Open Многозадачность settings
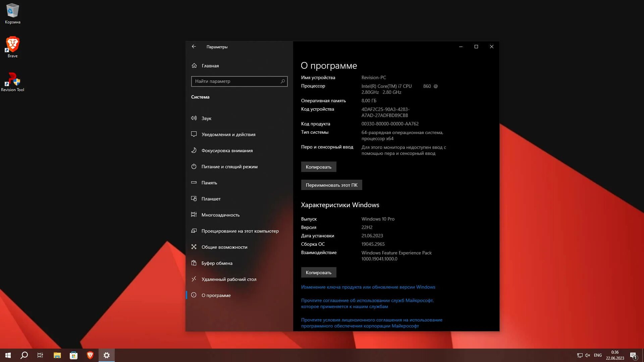 click(x=220, y=215)
